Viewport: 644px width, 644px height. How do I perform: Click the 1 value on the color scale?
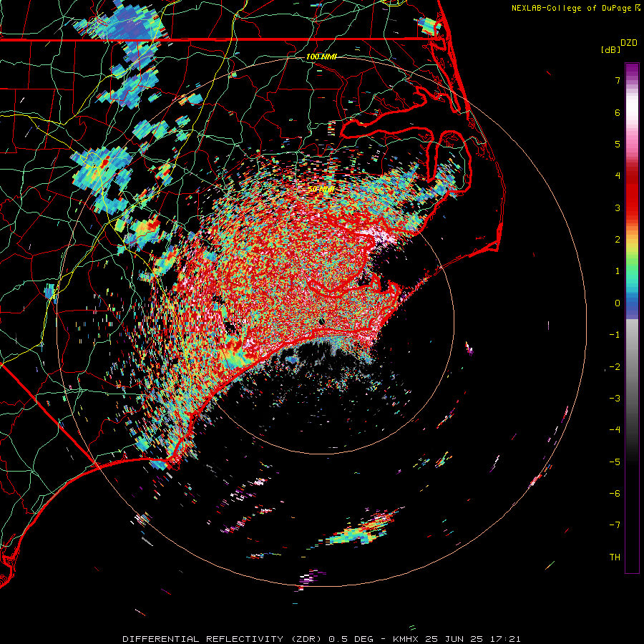[618, 271]
